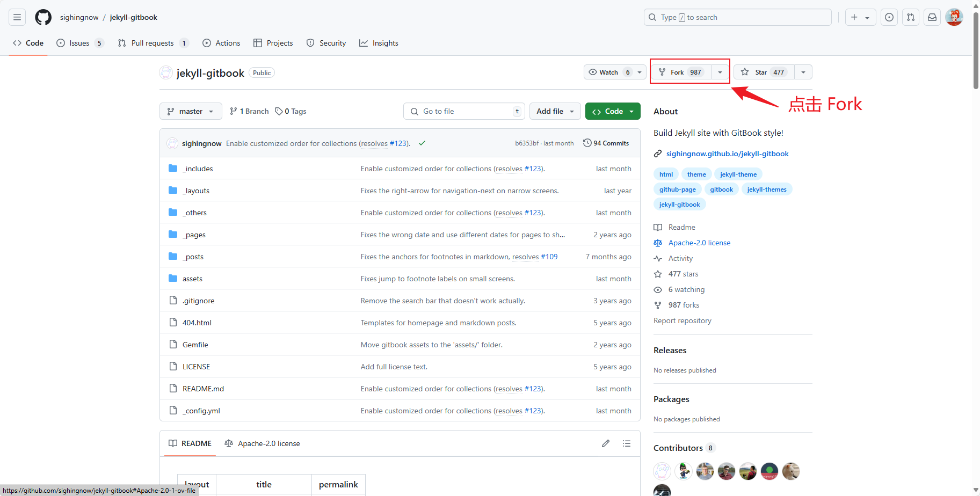Click the jekyll-theme topic tag

[x=738, y=174]
